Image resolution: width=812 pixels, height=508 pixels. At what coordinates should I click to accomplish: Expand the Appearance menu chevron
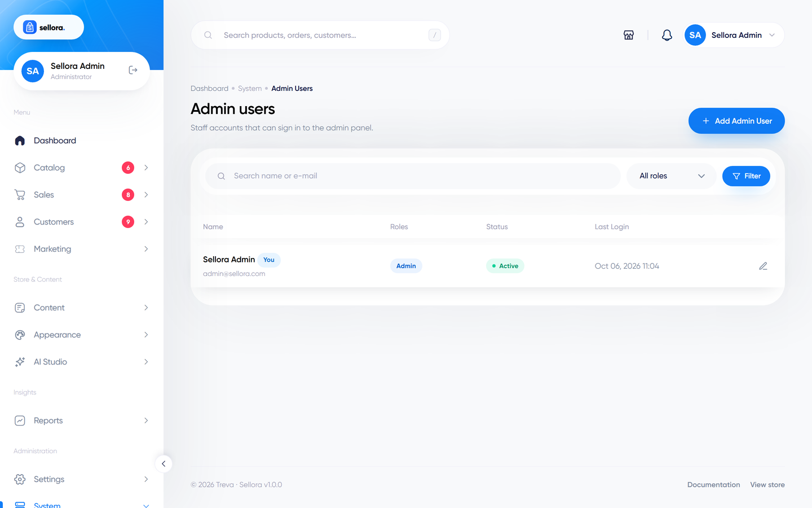[x=146, y=335]
